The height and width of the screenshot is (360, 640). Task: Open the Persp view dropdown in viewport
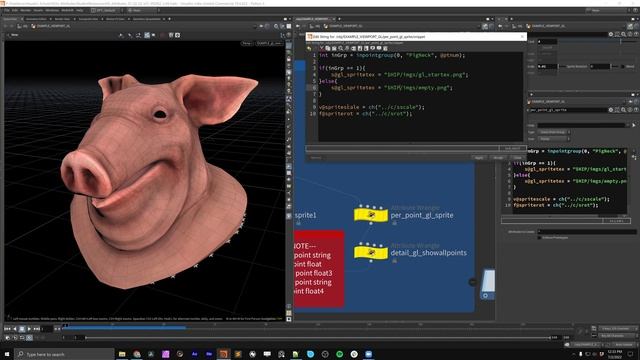pos(247,43)
